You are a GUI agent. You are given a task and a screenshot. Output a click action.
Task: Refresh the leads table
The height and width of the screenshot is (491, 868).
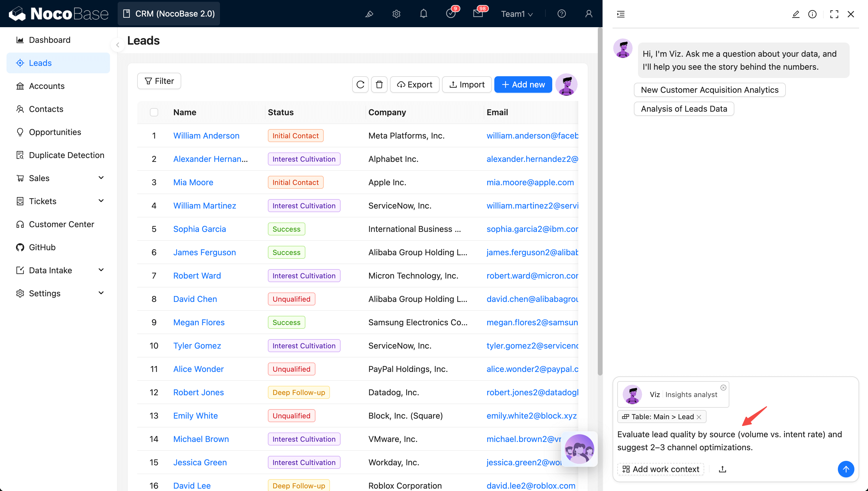click(x=360, y=85)
